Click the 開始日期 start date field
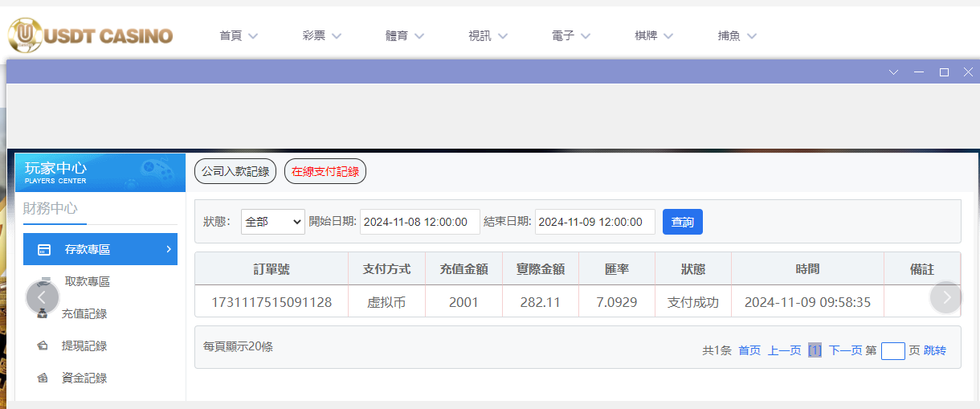The image size is (980, 409). tap(419, 222)
